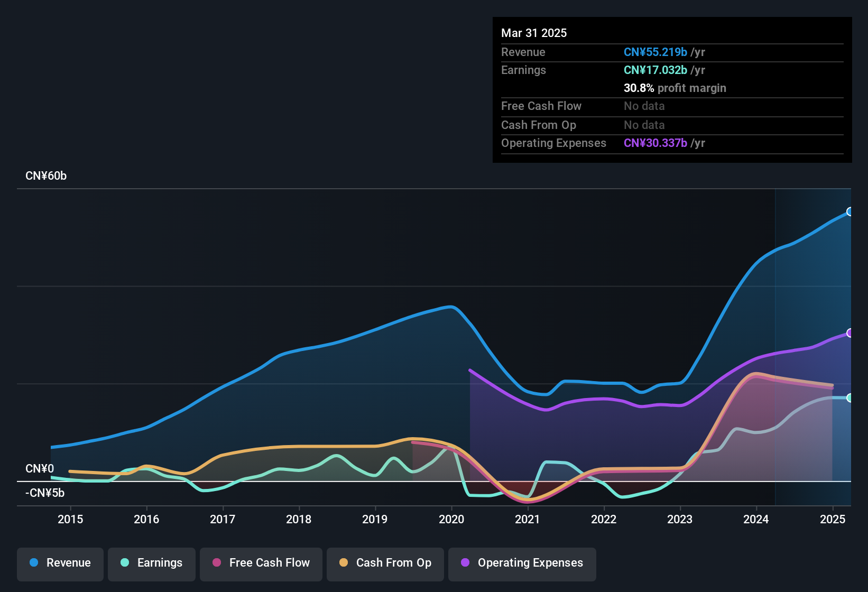This screenshot has height=592, width=868.
Task: Click the 2023 x-axis label
Action: [x=680, y=519]
